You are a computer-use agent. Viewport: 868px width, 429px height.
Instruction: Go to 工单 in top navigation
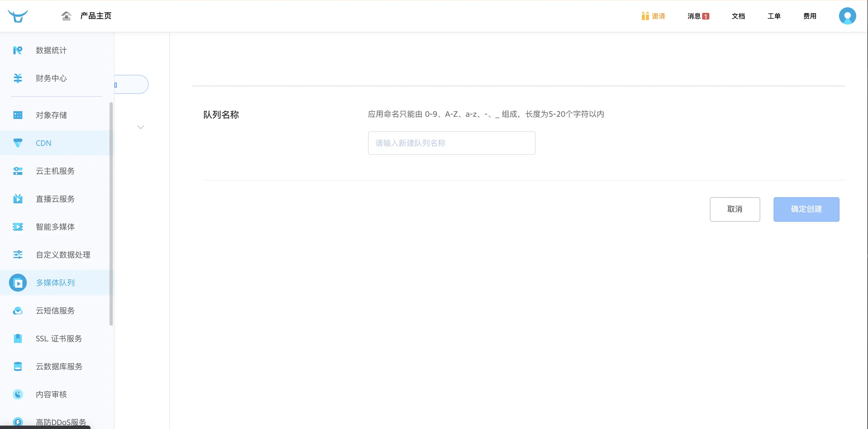pyautogui.click(x=774, y=16)
